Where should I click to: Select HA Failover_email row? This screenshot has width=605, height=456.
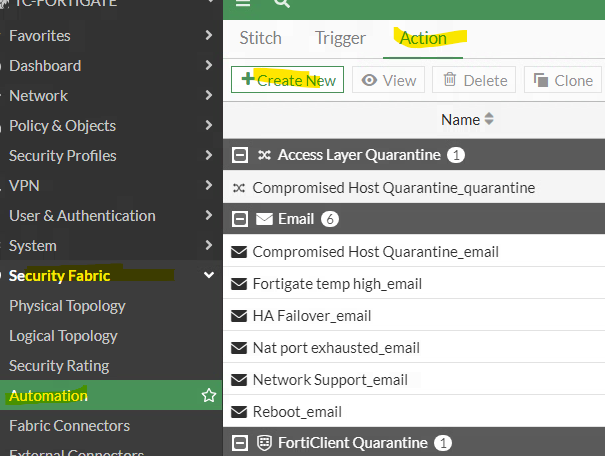(x=414, y=316)
